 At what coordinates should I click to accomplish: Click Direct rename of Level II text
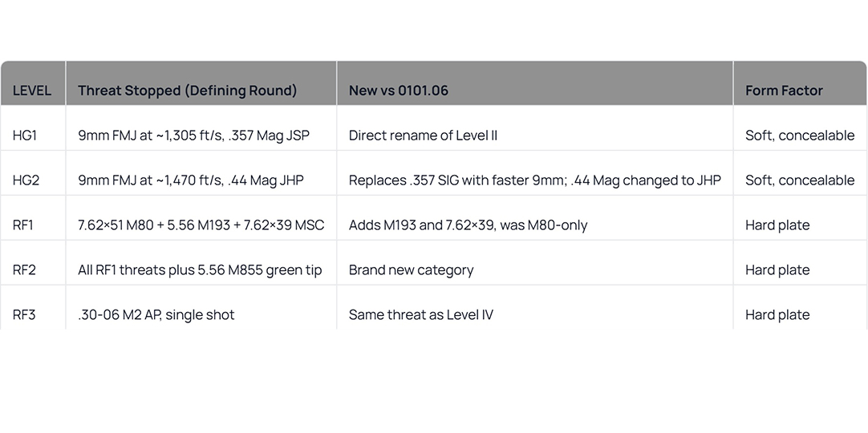[x=423, y=136]
